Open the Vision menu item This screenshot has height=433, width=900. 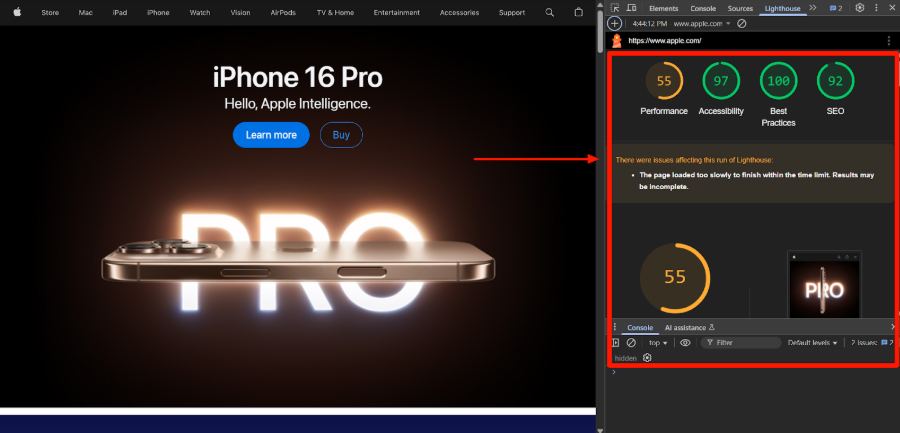pos(240,12)
